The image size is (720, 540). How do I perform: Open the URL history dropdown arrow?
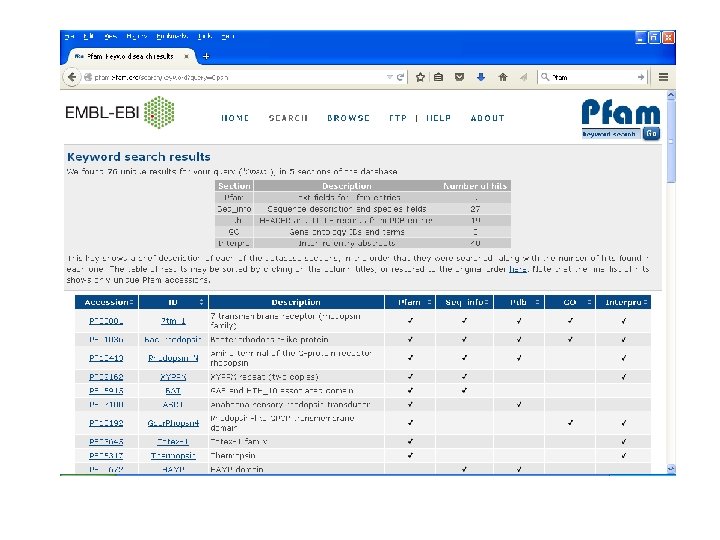389,77
